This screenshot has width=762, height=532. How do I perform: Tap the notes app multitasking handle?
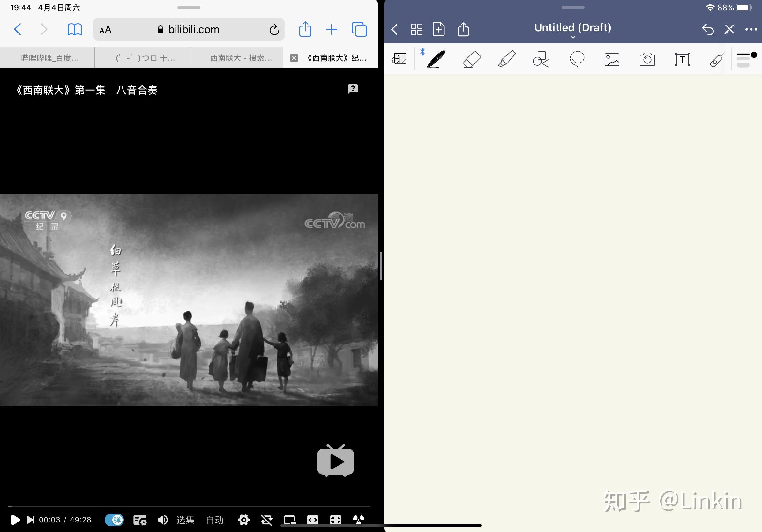573,8
